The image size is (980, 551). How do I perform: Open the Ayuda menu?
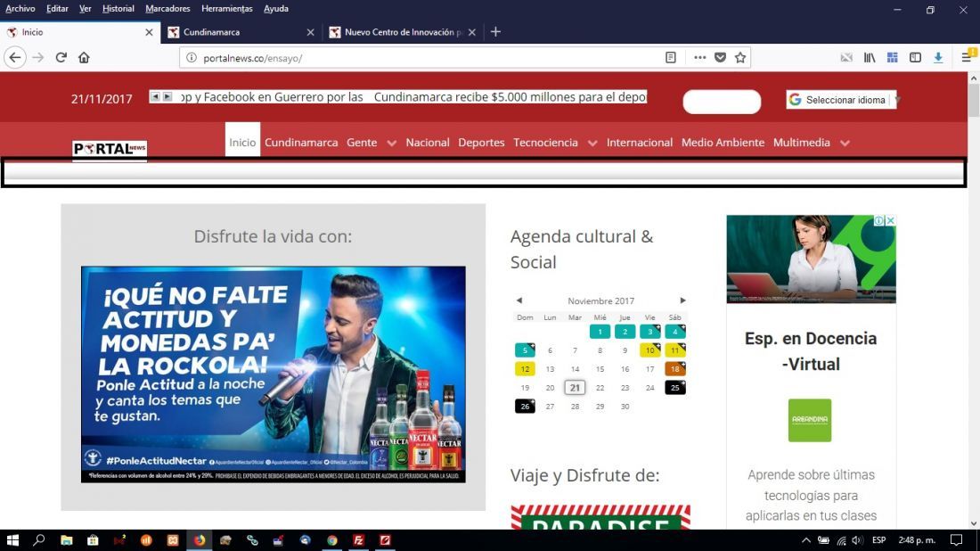coord(275,9)
